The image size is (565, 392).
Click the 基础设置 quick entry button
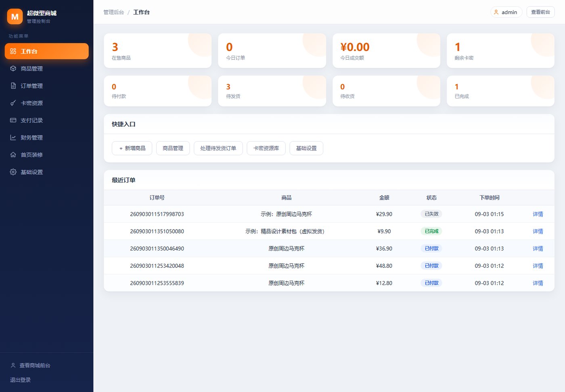pyautogui.click(x=306, y=148)
